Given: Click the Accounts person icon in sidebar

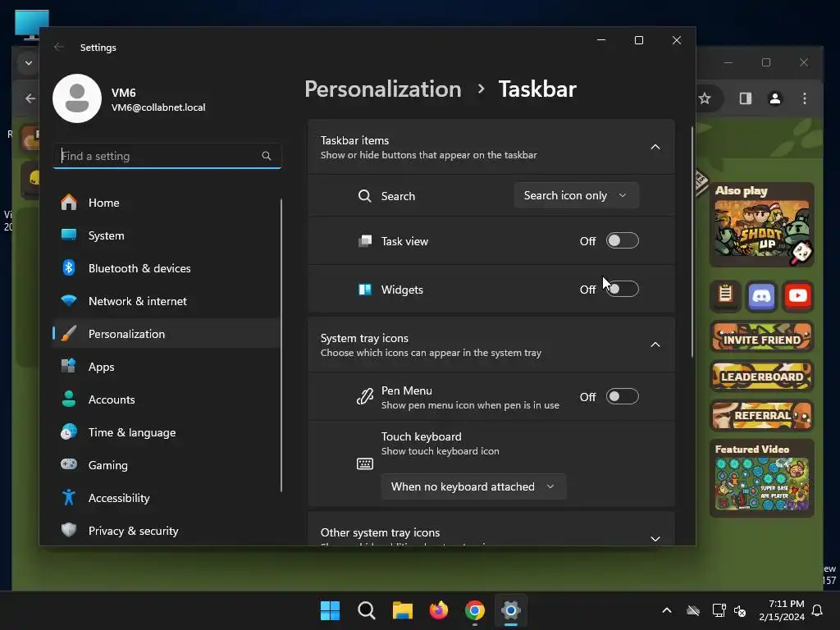Looking at the screenshot, I should [x=69, y=399].
